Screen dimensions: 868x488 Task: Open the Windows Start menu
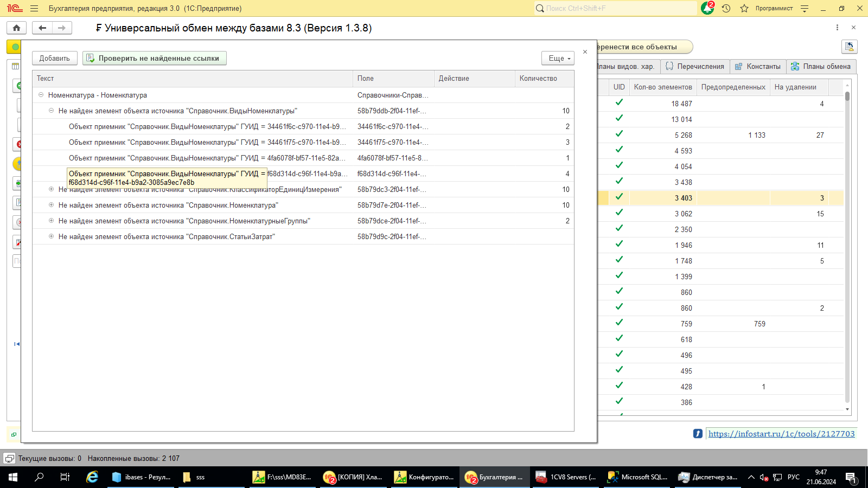point(13,477)
